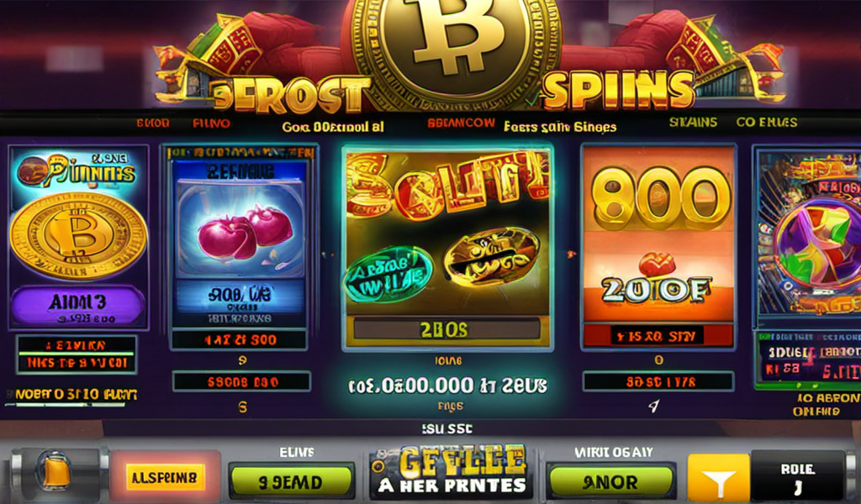861x504 pixels.
Task: Select the FIUVO tab in the top bar
Action: [211, 123]
